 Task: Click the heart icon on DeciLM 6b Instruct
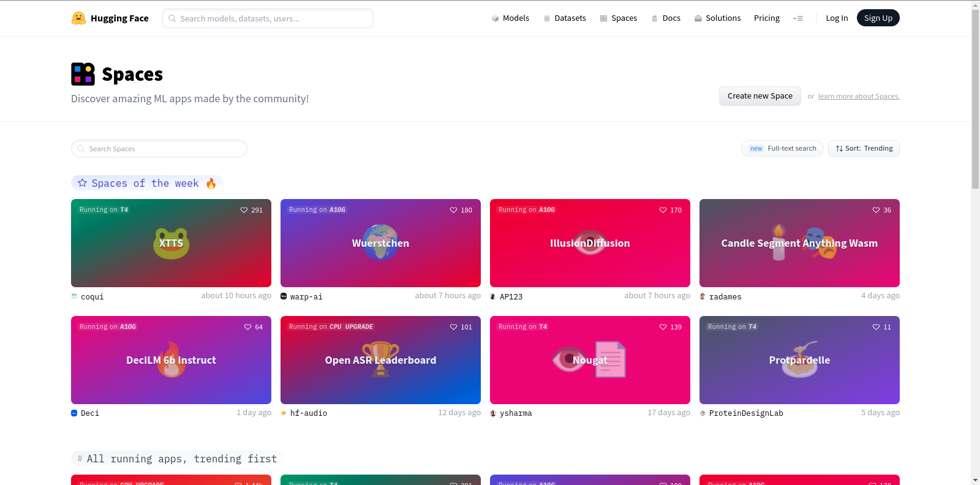[247, 327]
